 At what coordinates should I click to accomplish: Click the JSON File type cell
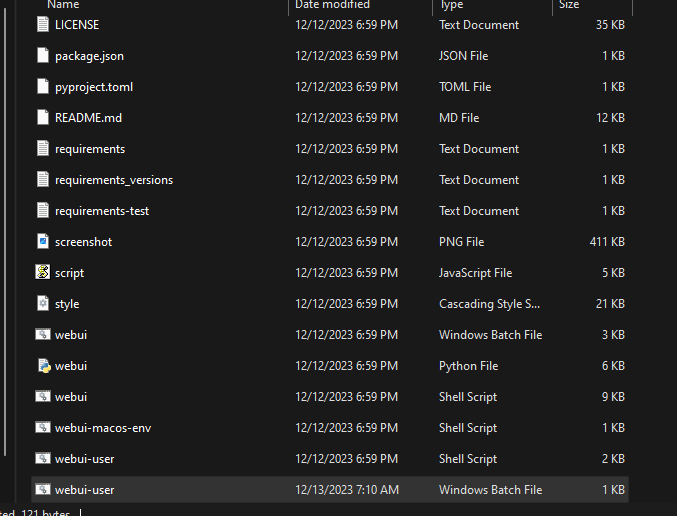point(464,56)
